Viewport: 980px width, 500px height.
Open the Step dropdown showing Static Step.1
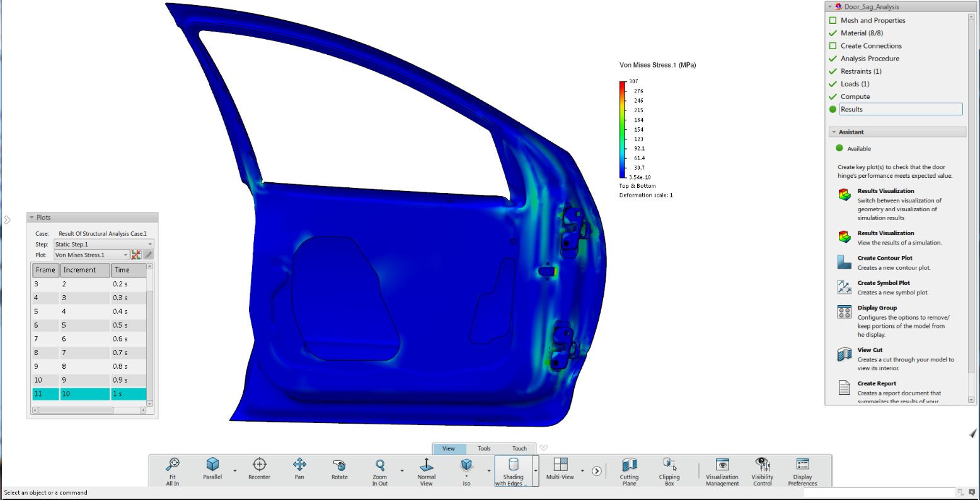(103, 244)
